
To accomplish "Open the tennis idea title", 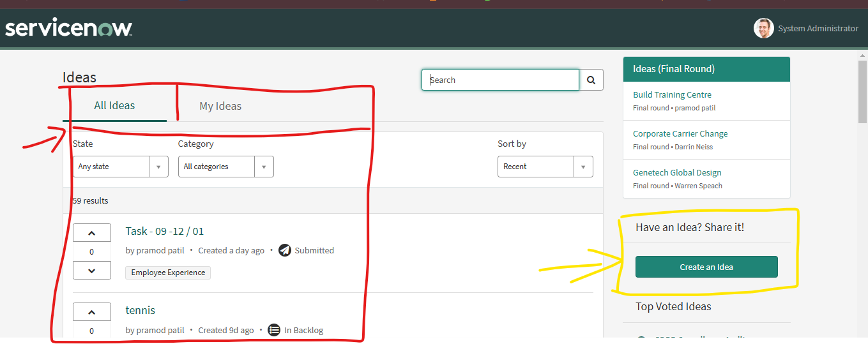I will (x=141, y=310).
